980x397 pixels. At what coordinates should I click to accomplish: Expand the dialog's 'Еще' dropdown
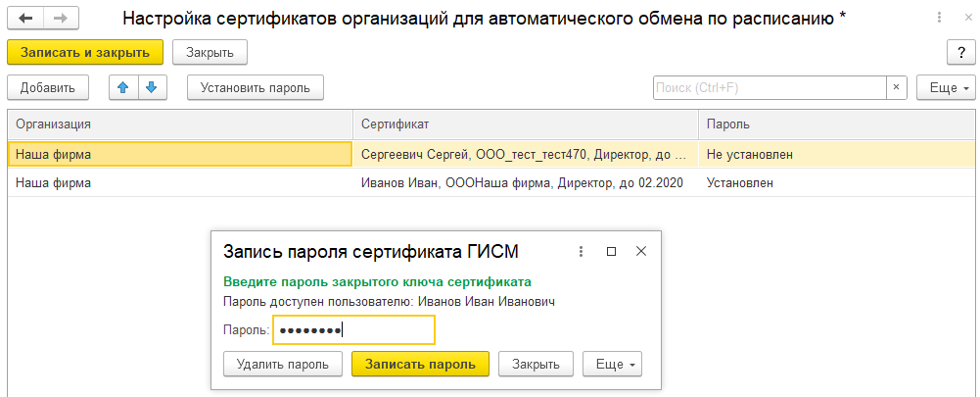click(x=612, y=365)
